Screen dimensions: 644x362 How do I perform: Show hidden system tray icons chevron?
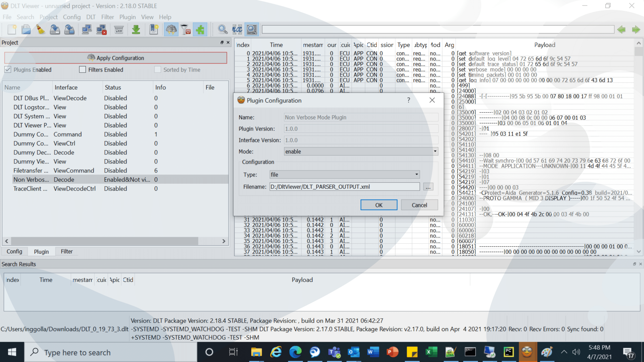point(564,352)
